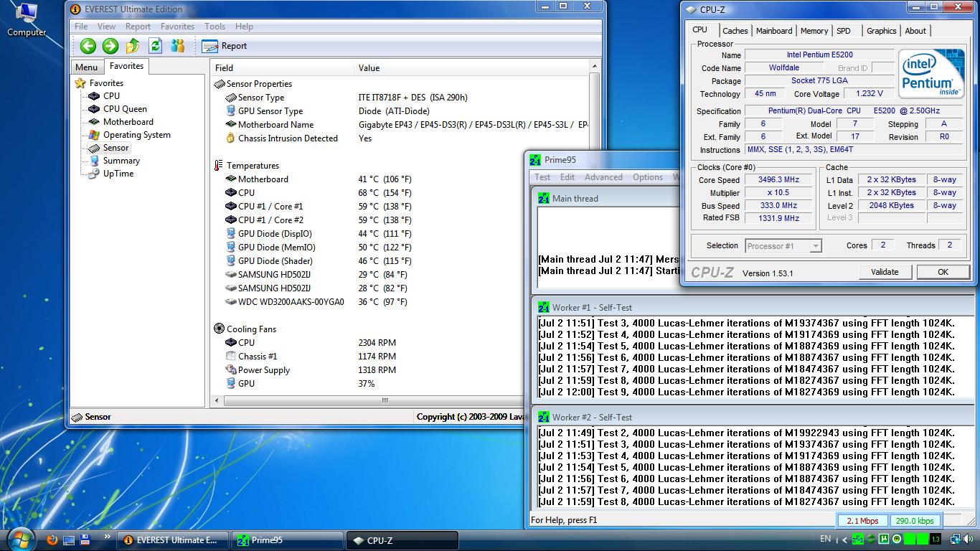Click the floppy disk icon in quick launch

coord(85,540)
